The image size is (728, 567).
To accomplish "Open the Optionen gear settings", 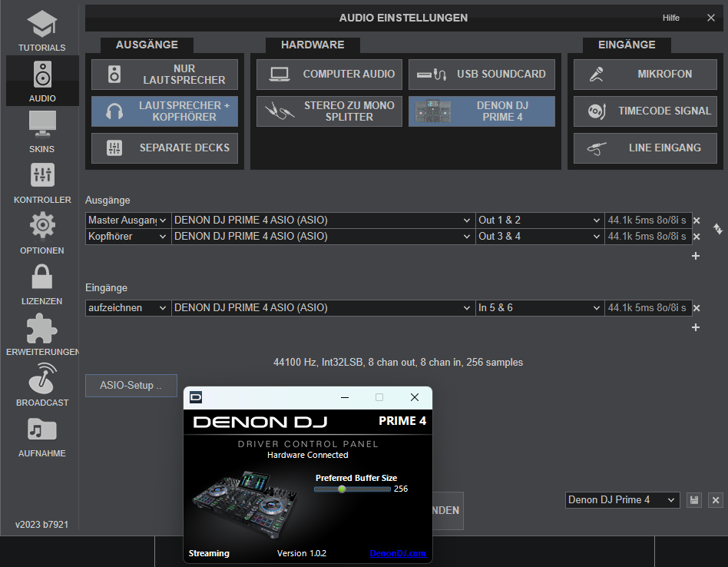I will (x=41, y=233).
